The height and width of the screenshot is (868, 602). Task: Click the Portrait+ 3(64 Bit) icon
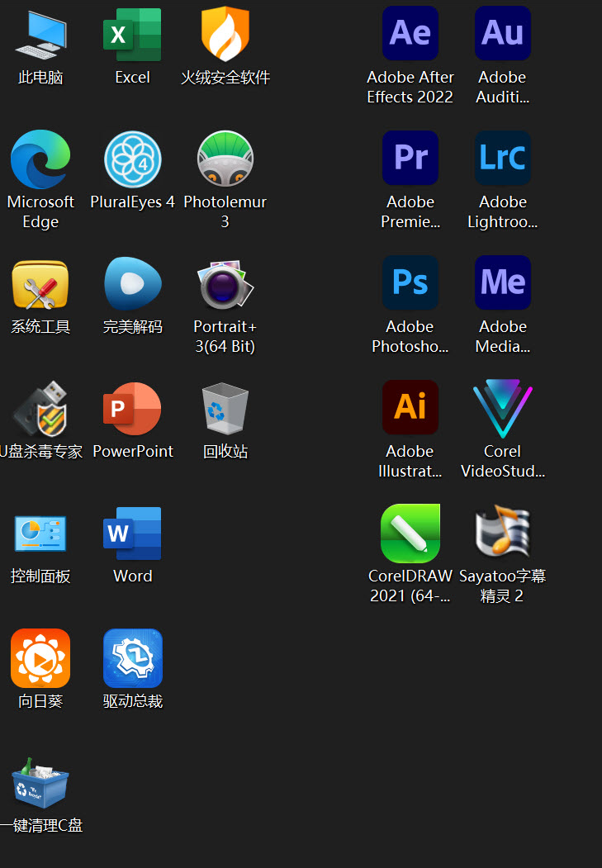(x=225, y=285)
